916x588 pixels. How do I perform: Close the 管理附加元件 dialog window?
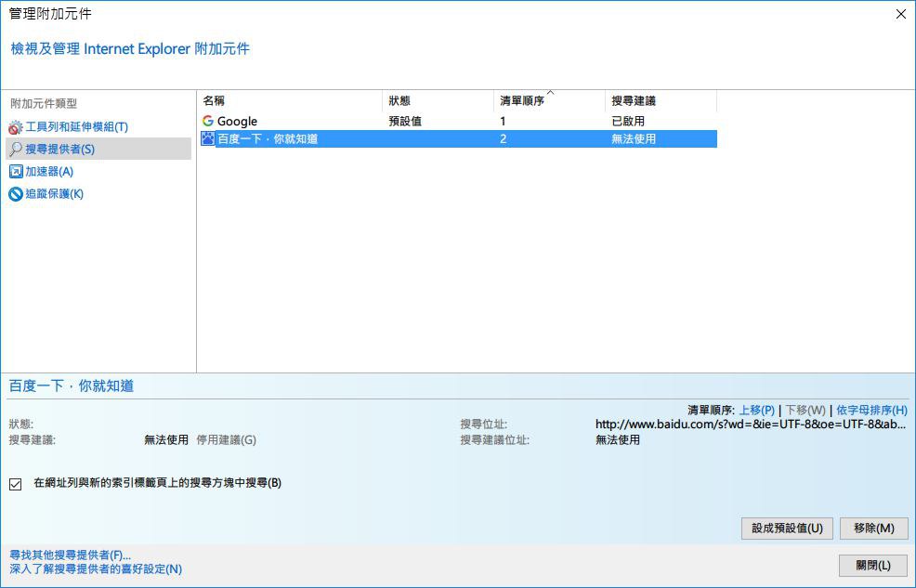[x=901, y=14]
